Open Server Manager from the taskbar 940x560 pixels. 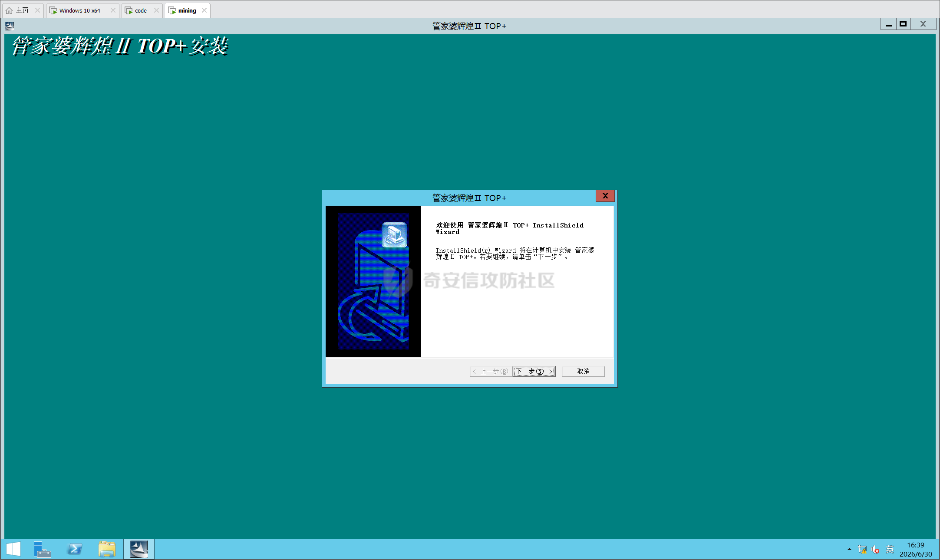point(42,549)
